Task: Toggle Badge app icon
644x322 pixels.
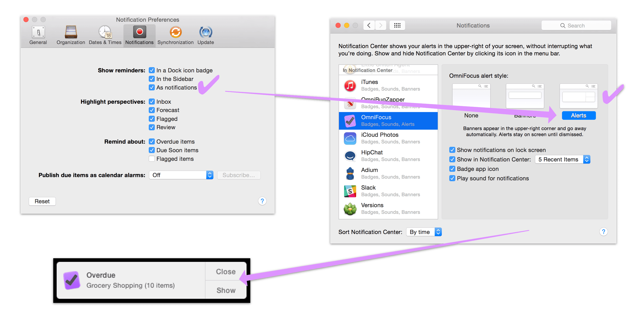Action: pyautogui.click(x=452, y=169)
